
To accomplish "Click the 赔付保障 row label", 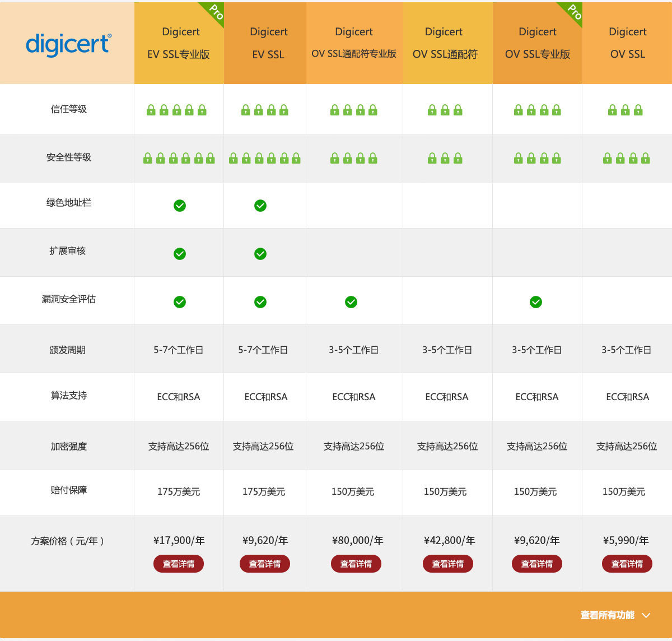I will pos(69,490).
